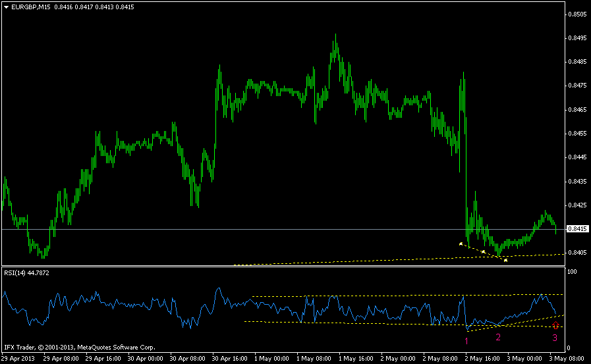Screen dimensions: 591x364
Task: Click the 0.8445 price axis label
Action: click(x=577, y=157)
